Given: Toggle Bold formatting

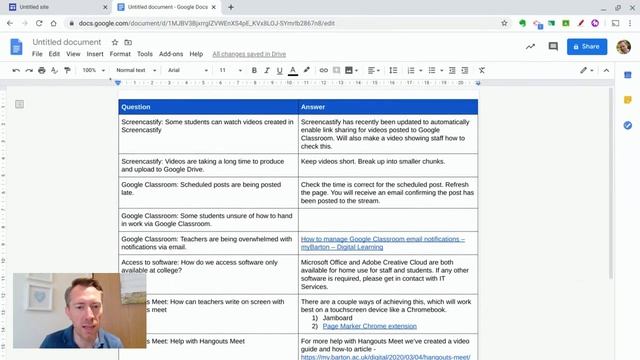Looking at the screenshot, I should point(254,71).
